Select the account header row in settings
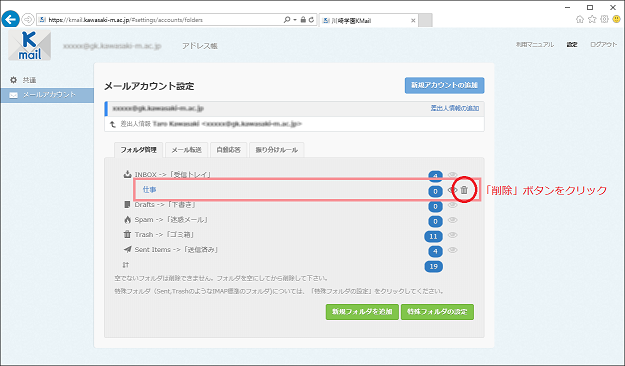This screenshot has height=366, width=625. pyautogui.click(x=295, y=108)
